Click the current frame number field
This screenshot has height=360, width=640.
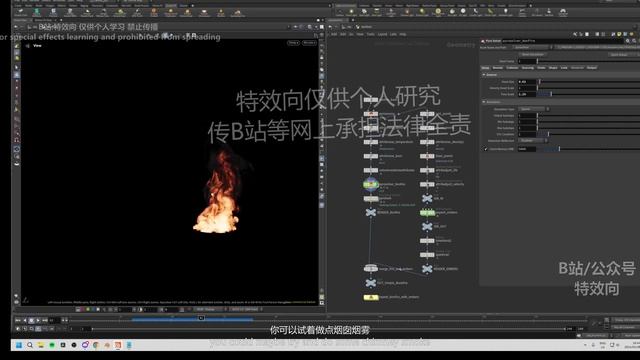click(x=54, y=320)
